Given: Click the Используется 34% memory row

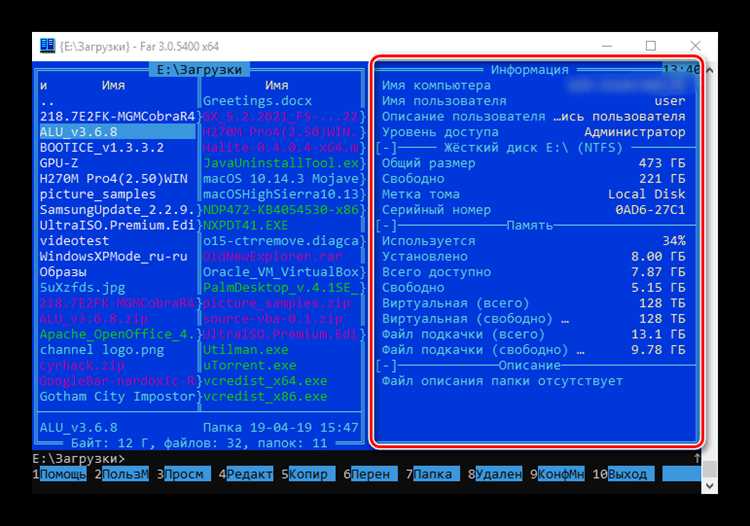Looking at the screenshot, I should pos(534,241).
